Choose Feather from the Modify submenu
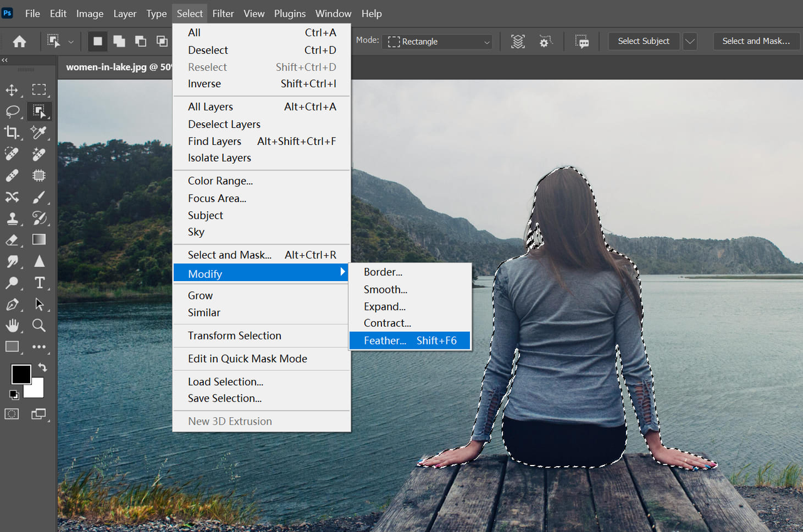The width and height of the screenshot is (803, 532). pyautogui.click(x=385, y=340)
